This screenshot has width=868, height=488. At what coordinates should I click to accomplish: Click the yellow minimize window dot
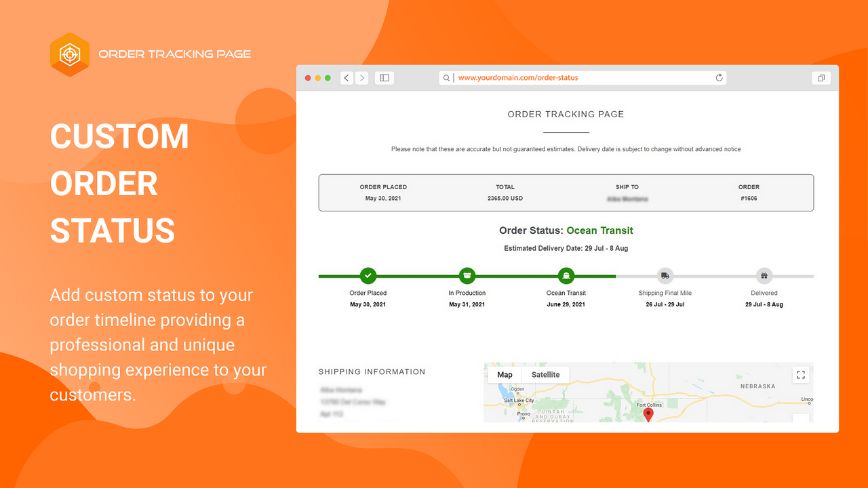318,78
